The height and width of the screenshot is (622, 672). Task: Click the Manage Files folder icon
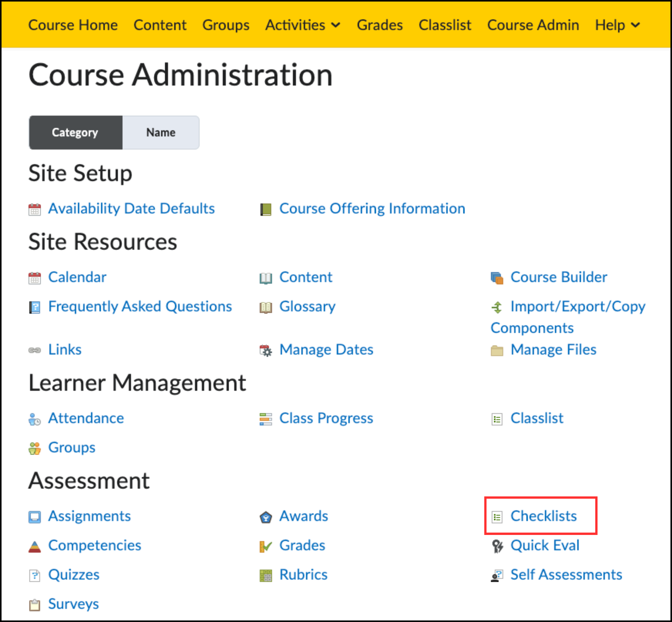coord(497,350)
